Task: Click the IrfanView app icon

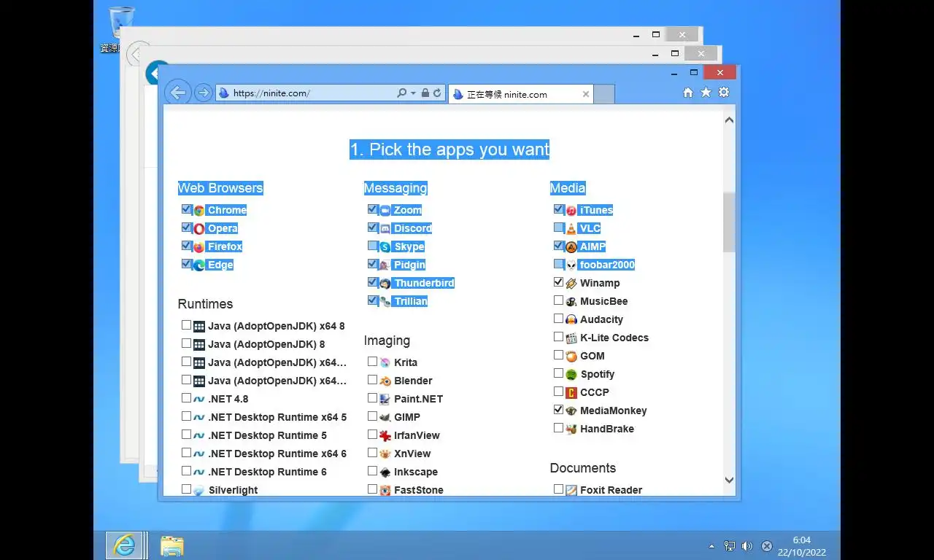Action: point(385,435)
